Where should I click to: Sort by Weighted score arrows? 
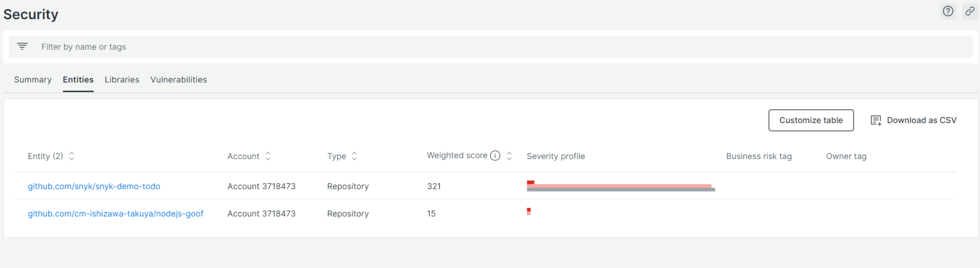click(509, 156)
